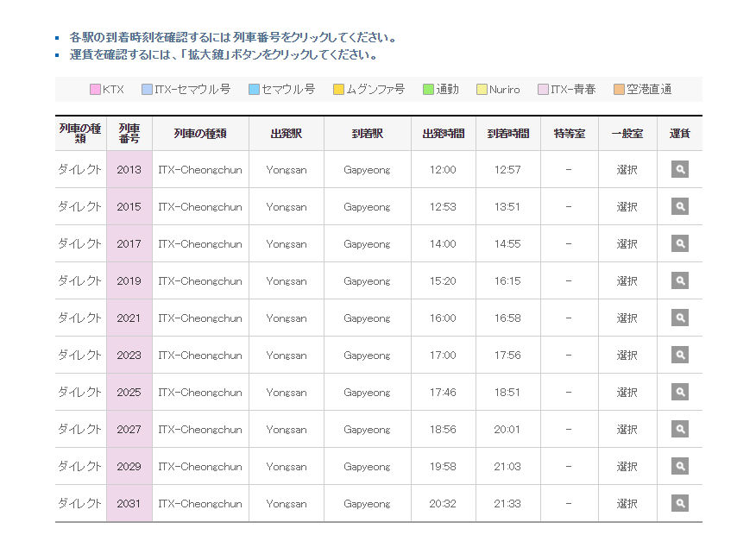Open fare magnifier for train 2013
This screenshot has height=535, width=756.
tap(679, 169)
